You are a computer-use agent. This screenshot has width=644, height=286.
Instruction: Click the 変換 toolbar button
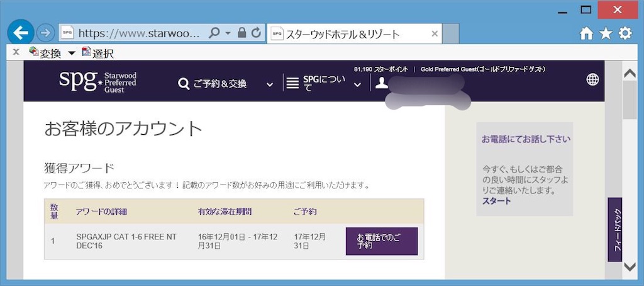pyautogui.click(x=45, y=53)
